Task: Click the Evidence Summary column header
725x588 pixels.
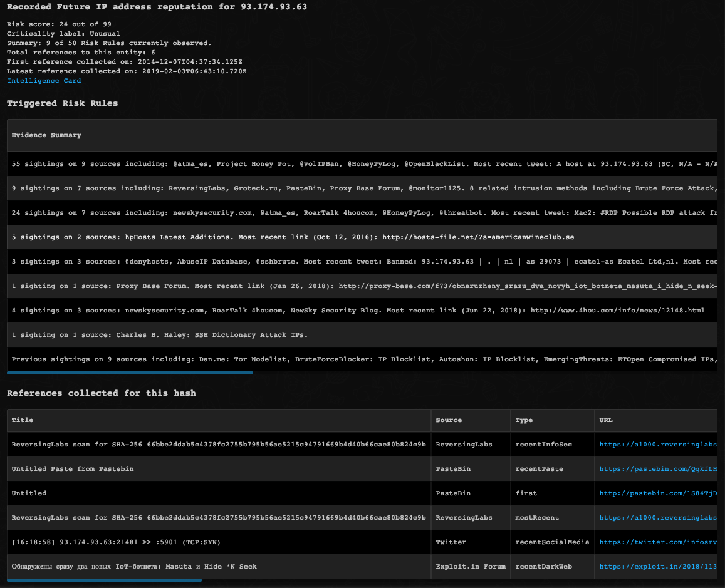Action: (46, 135)
